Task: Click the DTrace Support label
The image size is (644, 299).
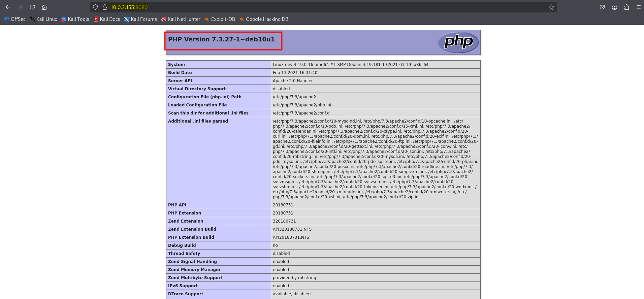Action: coord(186,294)
